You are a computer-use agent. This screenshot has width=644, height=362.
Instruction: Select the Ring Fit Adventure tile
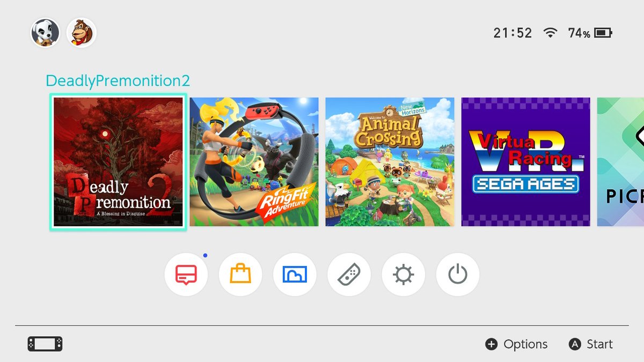tap(254, 162)
